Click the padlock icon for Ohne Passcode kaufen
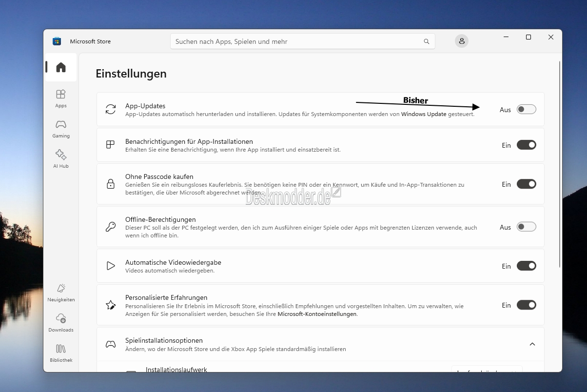 pos(111,184)
